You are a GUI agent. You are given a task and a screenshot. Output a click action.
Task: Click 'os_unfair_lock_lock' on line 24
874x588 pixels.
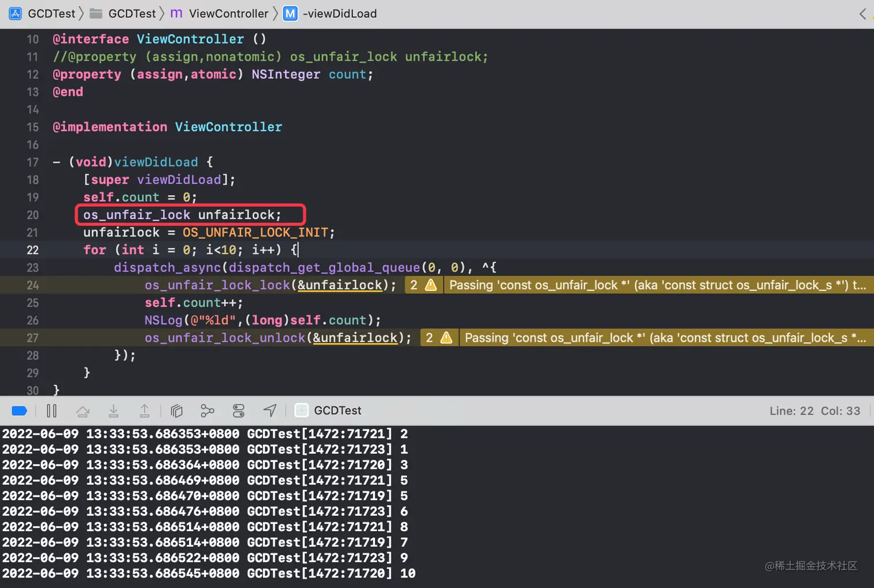click(217, 285)
